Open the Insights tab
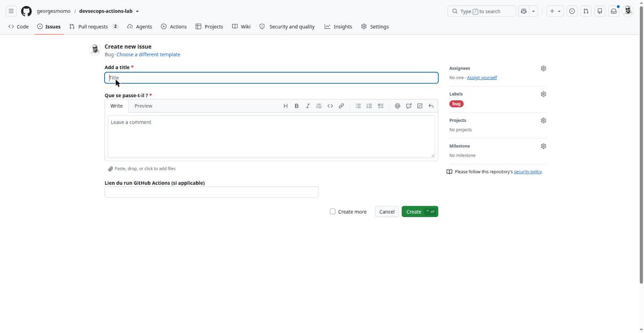The width and height of the screenshot is (644, 333). click(x=338, y=27)
